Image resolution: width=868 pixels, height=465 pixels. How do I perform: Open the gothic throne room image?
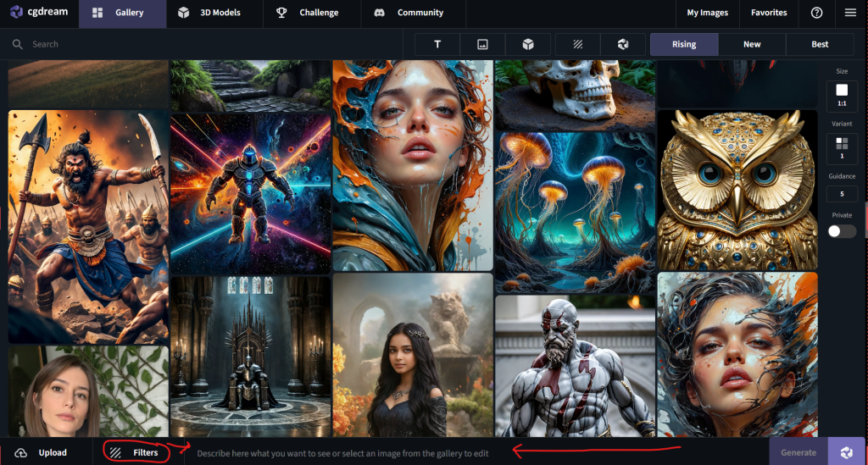pyautogui.click(x=251, y=357)
